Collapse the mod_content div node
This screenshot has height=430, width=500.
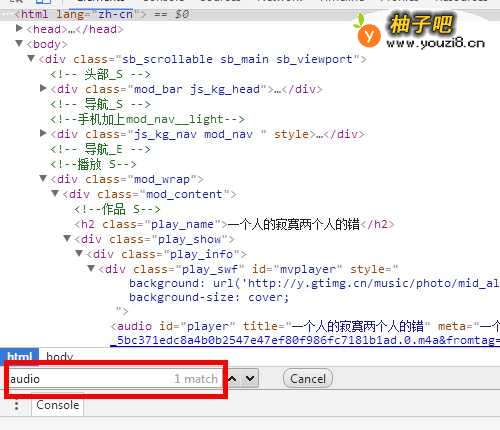[55, 193]
